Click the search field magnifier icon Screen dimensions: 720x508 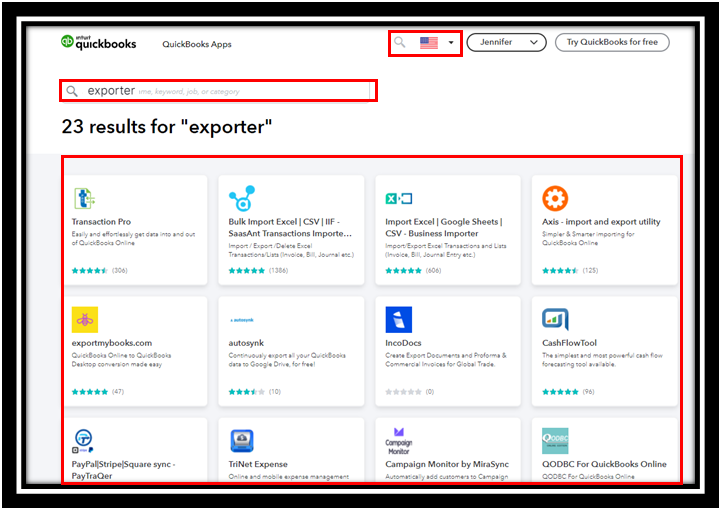coord(72,91)
